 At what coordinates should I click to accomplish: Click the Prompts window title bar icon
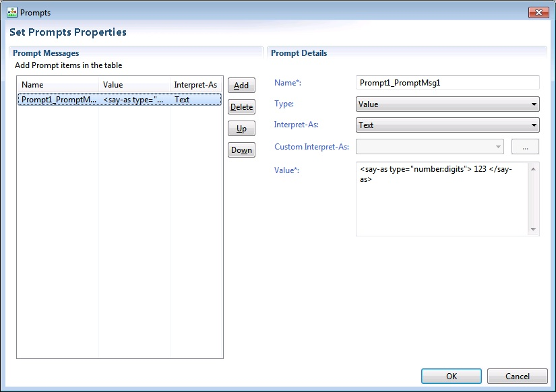point(12,12)
